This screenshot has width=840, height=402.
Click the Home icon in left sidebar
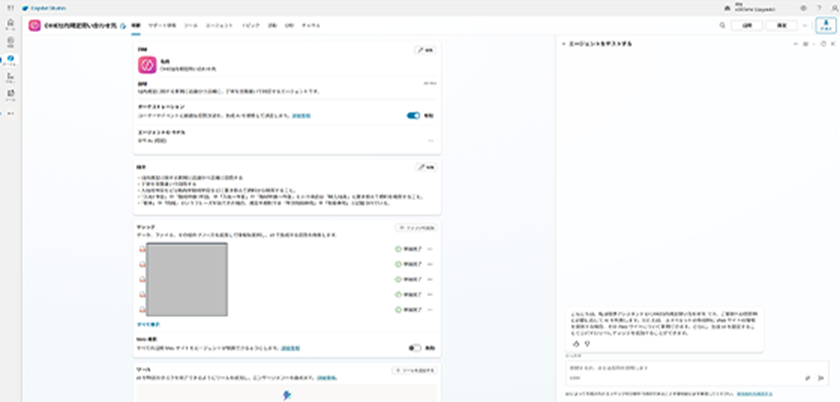click(x=10, y=23)
